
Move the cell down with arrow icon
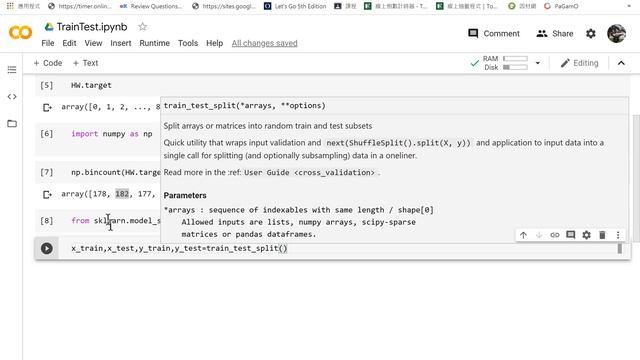coord(539,235)
